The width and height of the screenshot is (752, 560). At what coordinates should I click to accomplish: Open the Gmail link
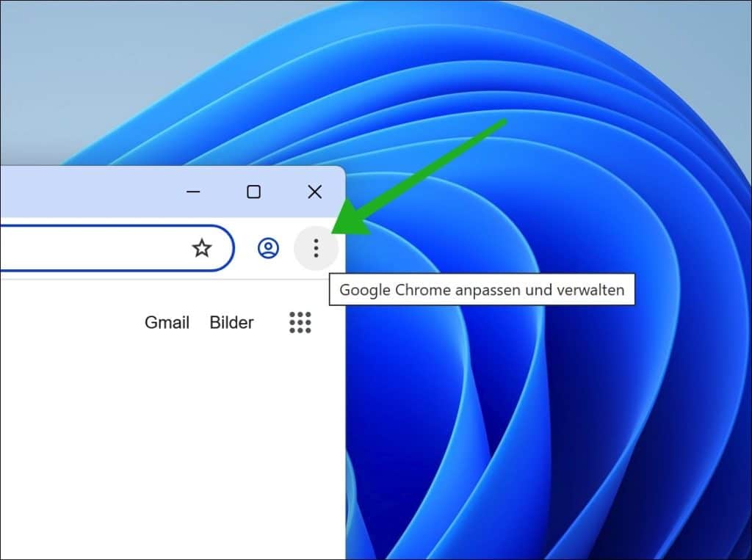point(166,322)
